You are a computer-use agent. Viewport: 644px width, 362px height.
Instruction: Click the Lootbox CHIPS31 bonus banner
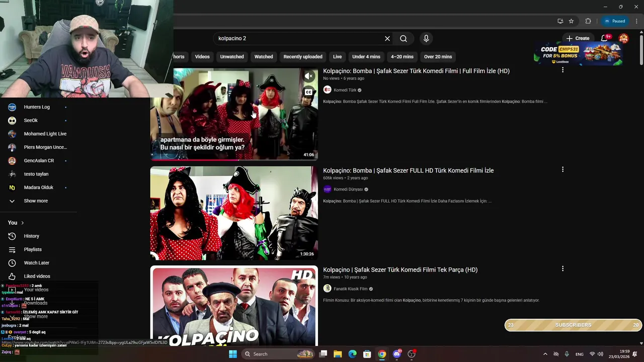pos(579,54)
